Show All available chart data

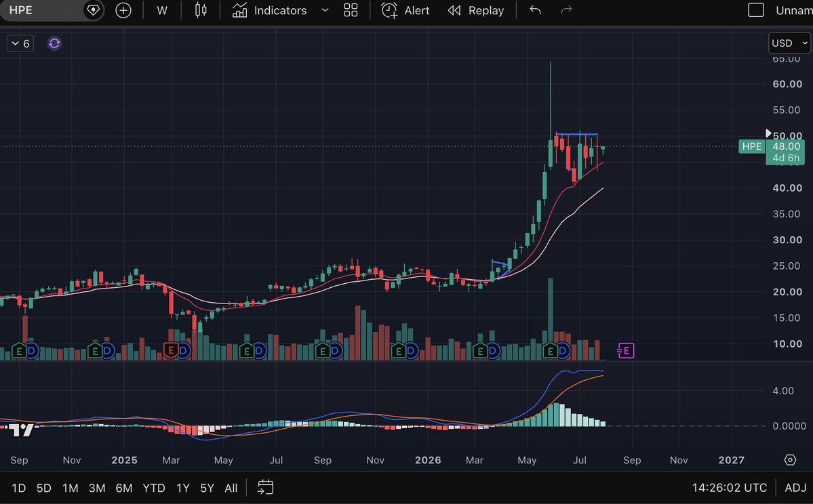click(231, 488)
